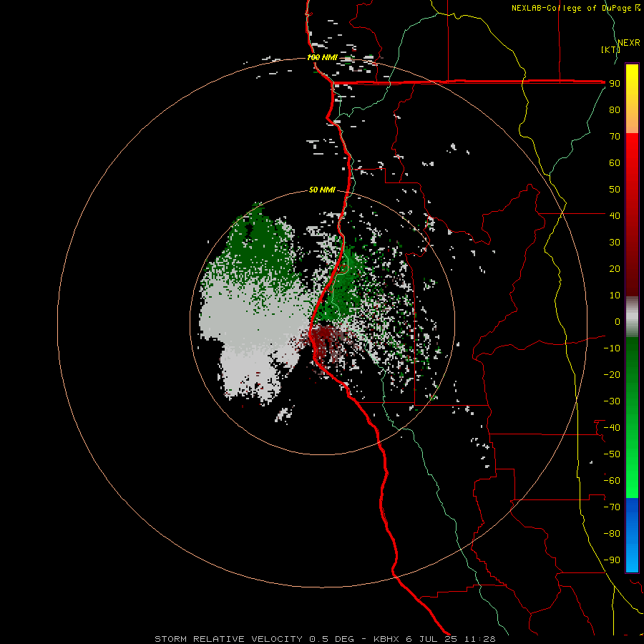Screen dimensions: 644x644
Task: Click the -90 value on the velocity scale
Action: point(612,560)
